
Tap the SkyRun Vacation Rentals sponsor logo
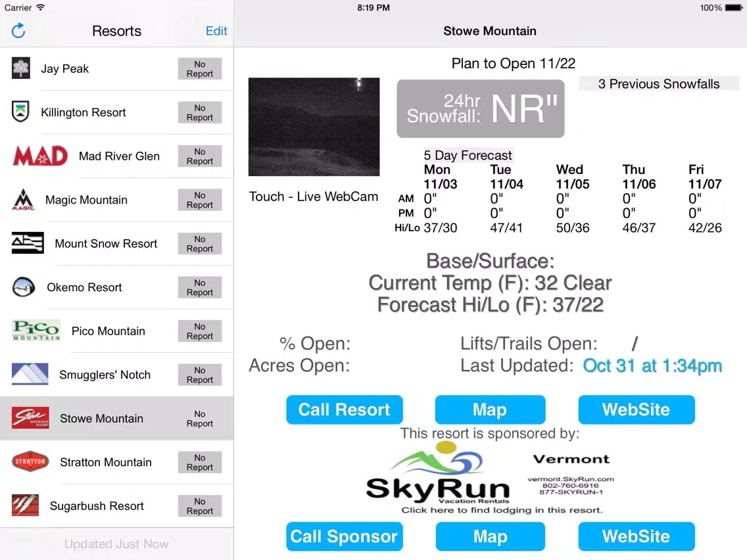coord(439,473)
